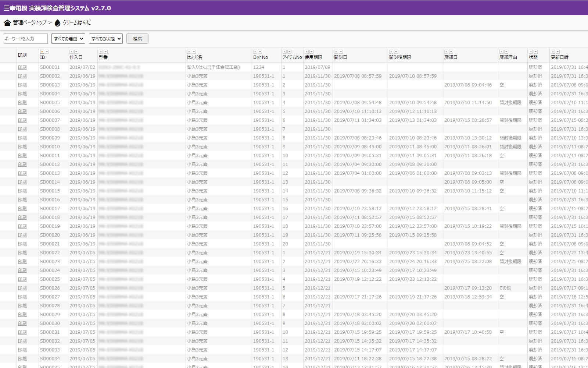Open the すべての理由 dropdown
The image size is (588, 368).
pos(68,39)
